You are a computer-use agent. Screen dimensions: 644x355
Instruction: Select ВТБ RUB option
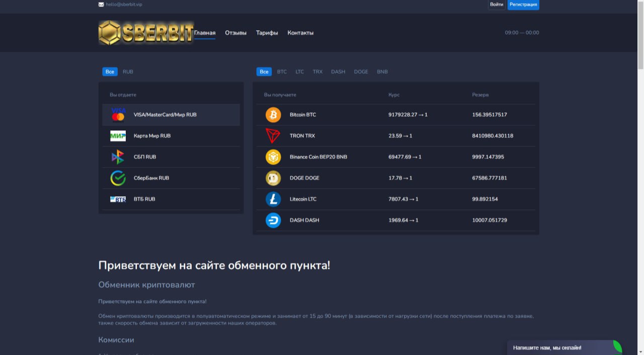[x=144, y=199]
